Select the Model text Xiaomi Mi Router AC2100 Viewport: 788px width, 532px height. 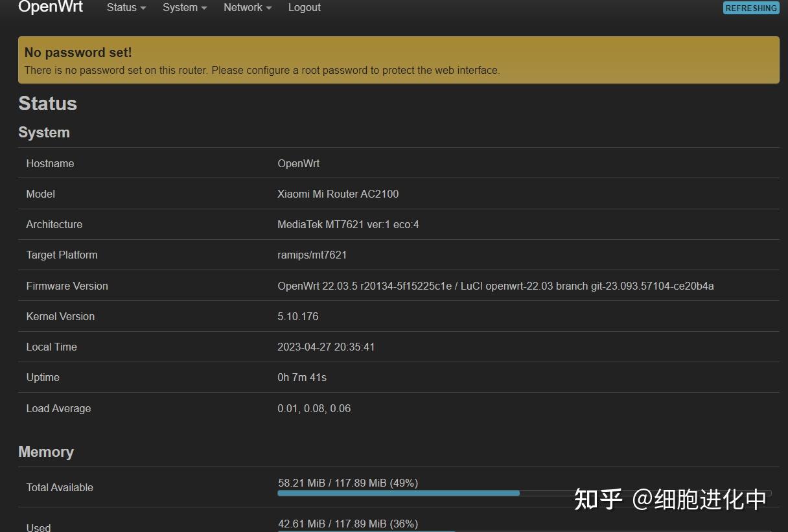coord(338,194)
